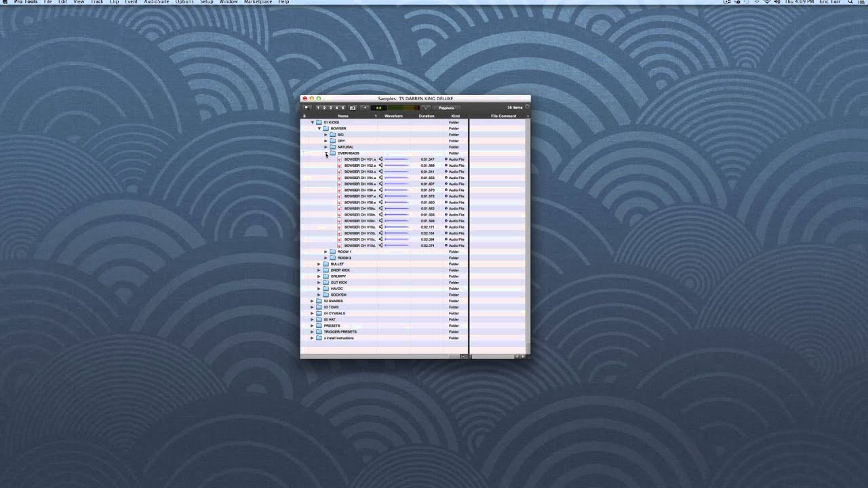Click the TRIGGER PRESETS folder icon
The image size is (868, 488).
click(319, 331)
